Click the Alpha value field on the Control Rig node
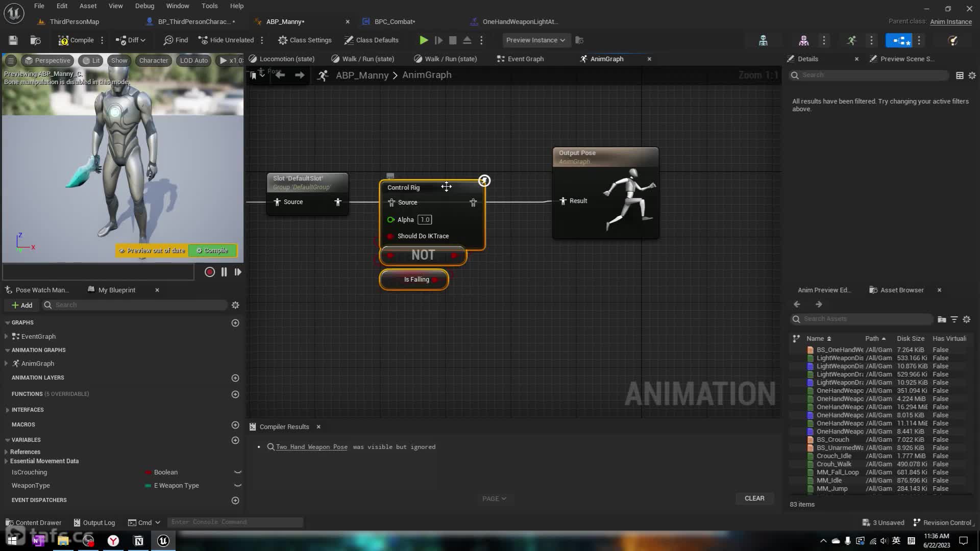 coord(425,220)
